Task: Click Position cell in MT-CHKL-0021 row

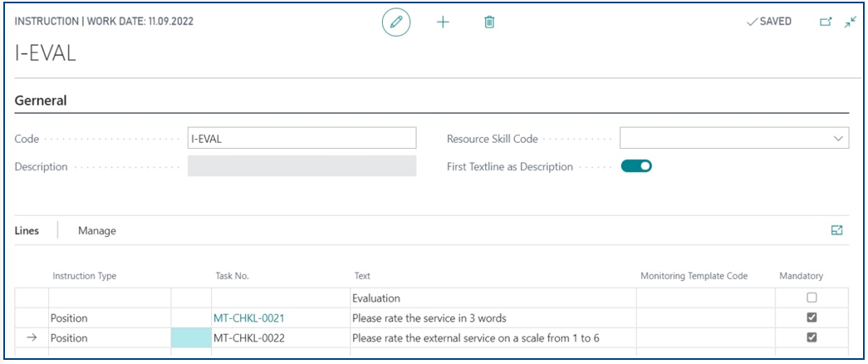Action: pos(110,318)
